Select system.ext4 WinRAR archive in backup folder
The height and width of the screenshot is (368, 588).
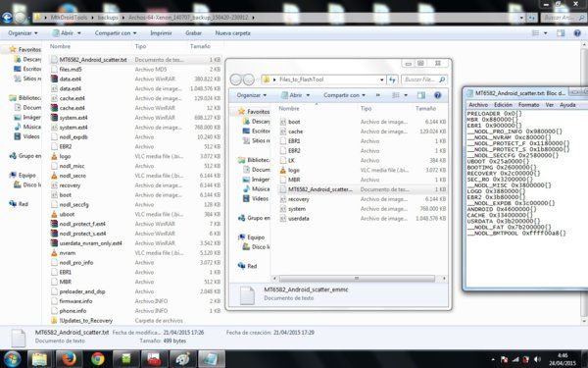[x=73, y=118]
